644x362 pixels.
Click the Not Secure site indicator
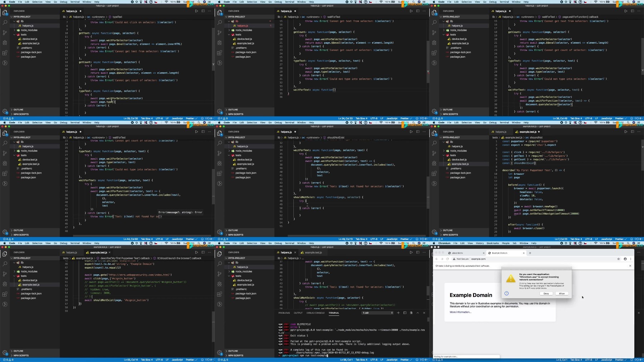pos(460,259)
